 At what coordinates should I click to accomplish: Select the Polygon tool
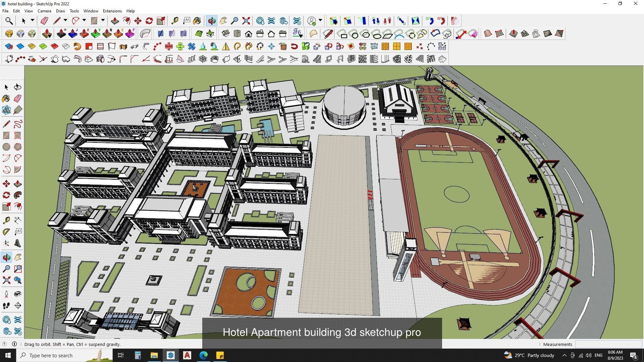tap(17, 147)
